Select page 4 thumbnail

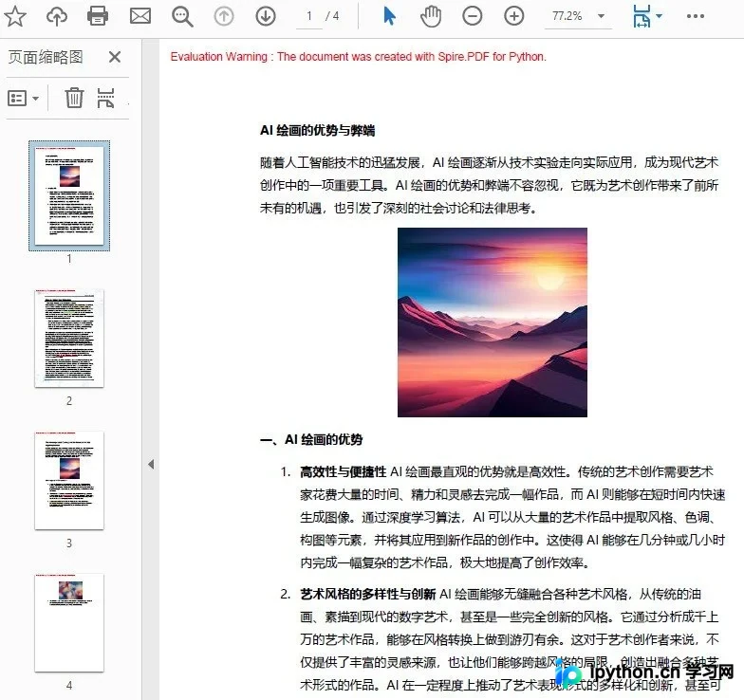pyautogui.click(x=69, y=622)
